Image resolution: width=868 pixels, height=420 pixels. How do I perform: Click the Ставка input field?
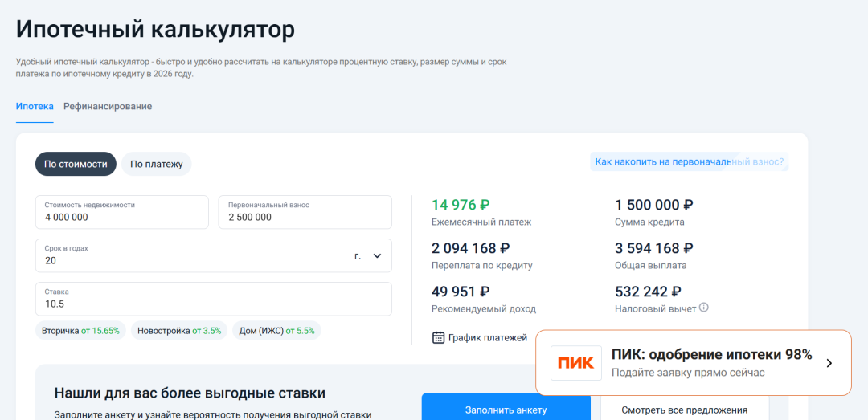[214, 300]
